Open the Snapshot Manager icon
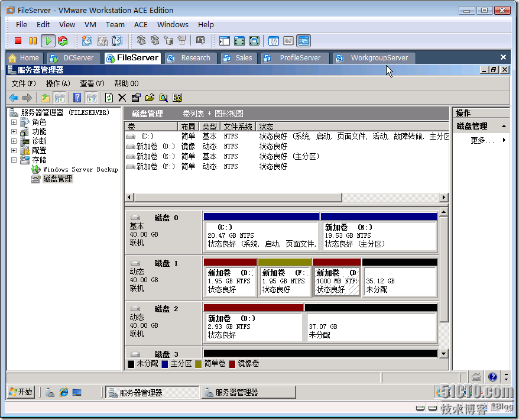The height and width of the screenshot is (420, 519). click(x=117, y=41)
